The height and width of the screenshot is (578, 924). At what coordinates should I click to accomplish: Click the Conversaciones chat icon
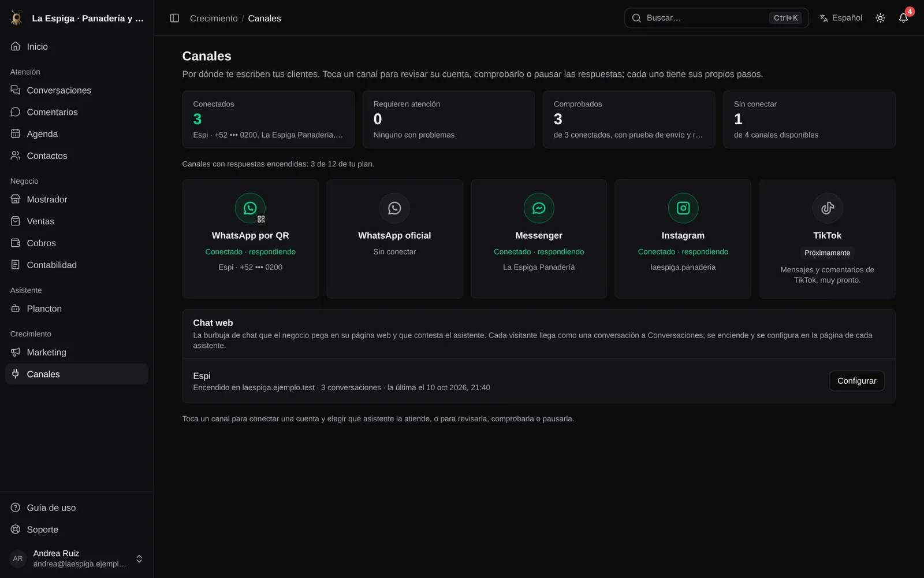tap(16, 90)
